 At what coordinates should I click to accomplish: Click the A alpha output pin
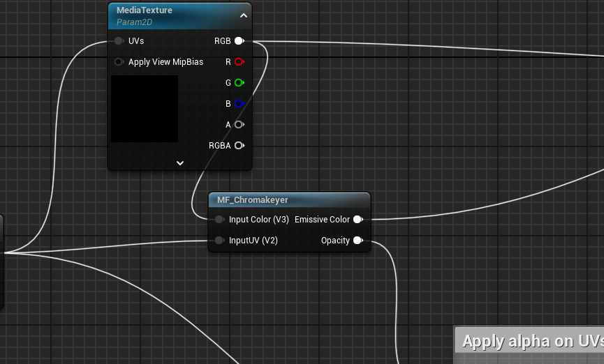point(240,124)
